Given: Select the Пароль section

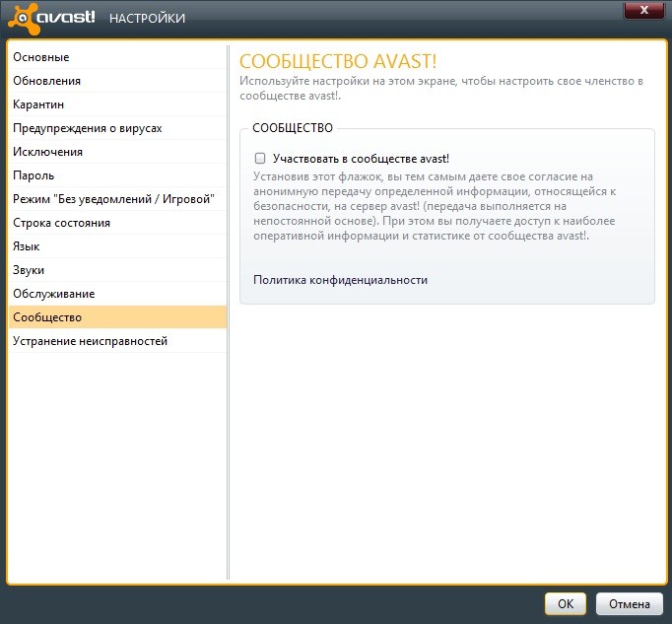Looking at the screenshot, I should click(x=117, y=175).
